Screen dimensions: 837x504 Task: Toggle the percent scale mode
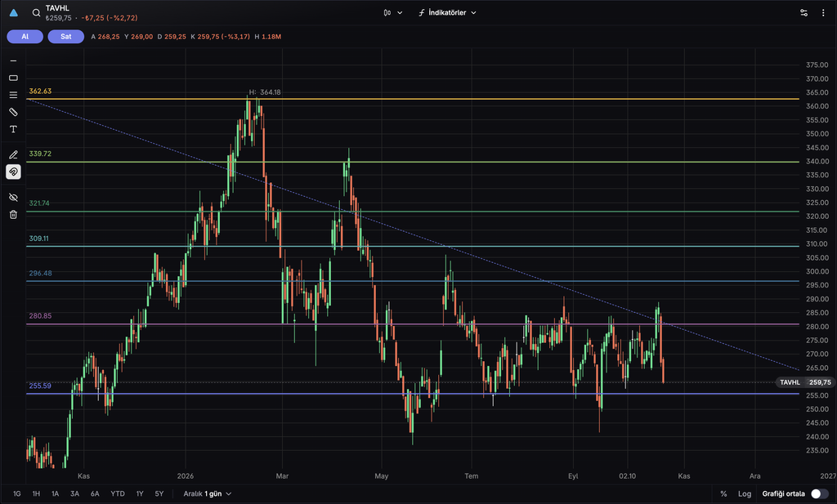(x=724, y=494)
